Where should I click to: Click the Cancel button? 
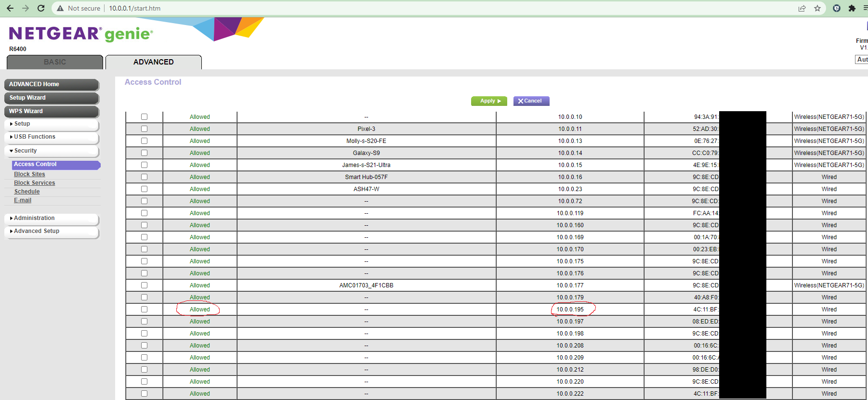(x=531, y=101)
